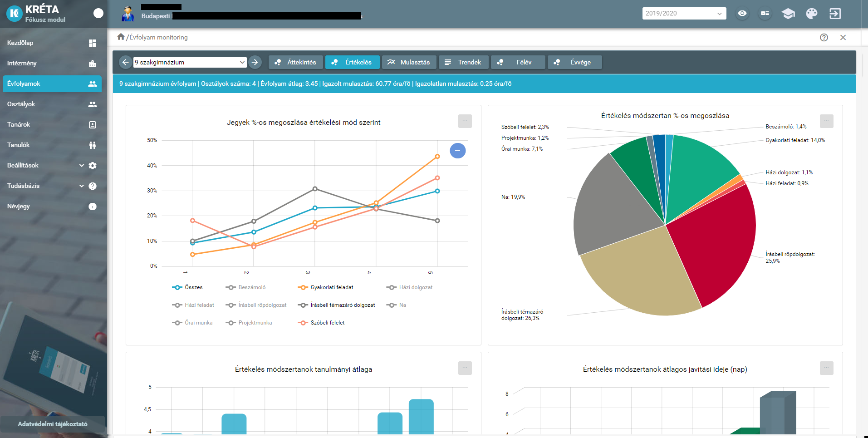Open Tanulók in the sidebar
This screenshot has width=868, height=438.
click(52, 145)
